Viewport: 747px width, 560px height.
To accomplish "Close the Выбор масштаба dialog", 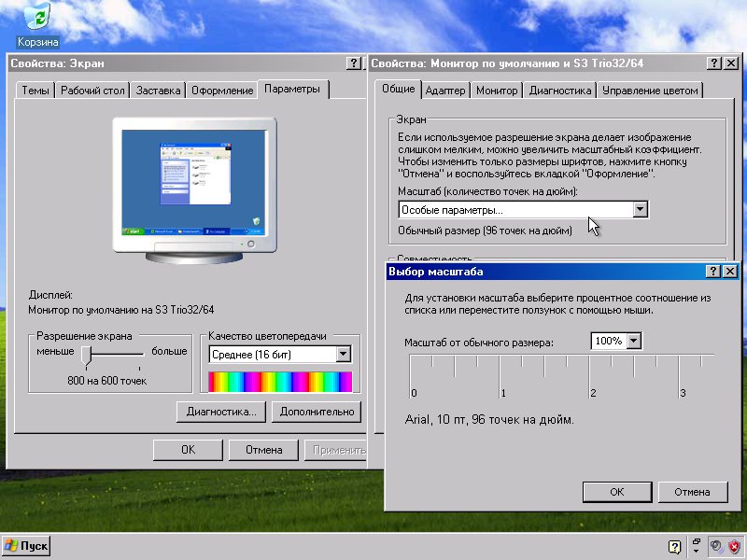I will [x=730, y=272].
